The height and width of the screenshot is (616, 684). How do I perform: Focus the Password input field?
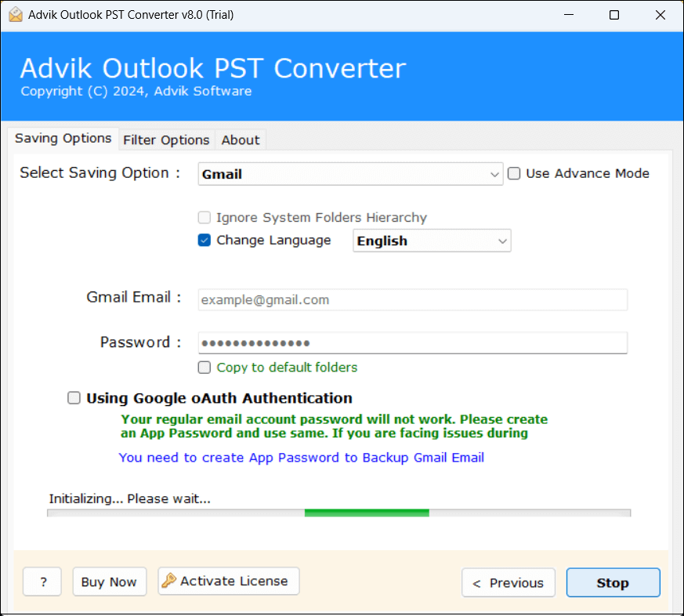tap(413, 343)
